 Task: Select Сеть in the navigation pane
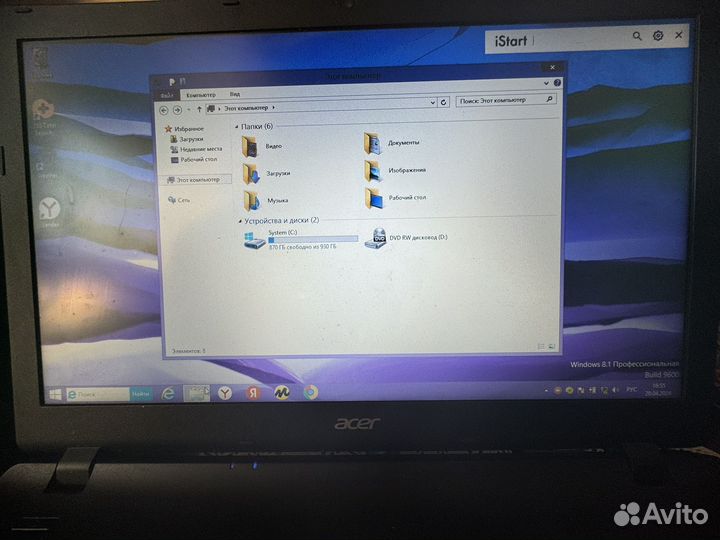pyautogui.click(x=183, y=200)
